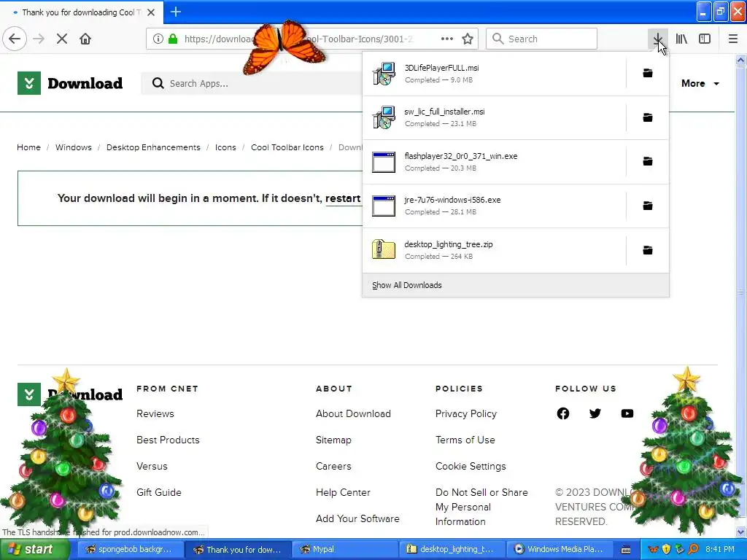Open containing folder for 3DLifePlayerFULL.msi

pyautogui.click(x=648, y=73)
